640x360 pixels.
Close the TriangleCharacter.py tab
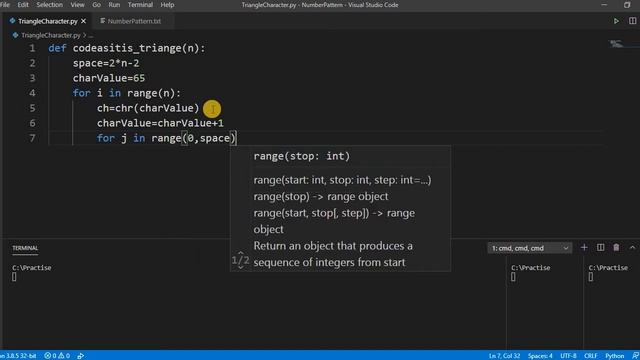83,21
